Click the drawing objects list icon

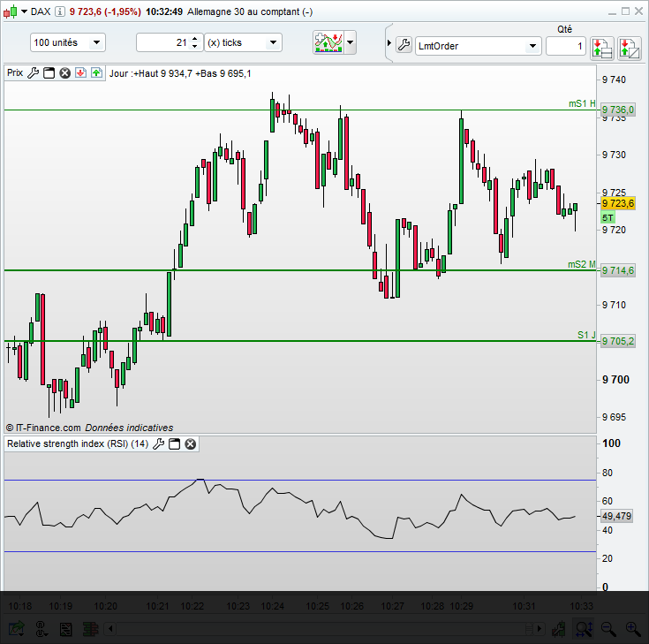(66, 630)
